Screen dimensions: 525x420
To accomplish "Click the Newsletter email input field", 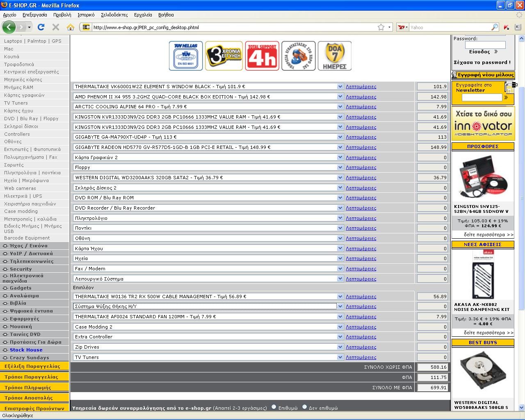I will click(482, 97).
